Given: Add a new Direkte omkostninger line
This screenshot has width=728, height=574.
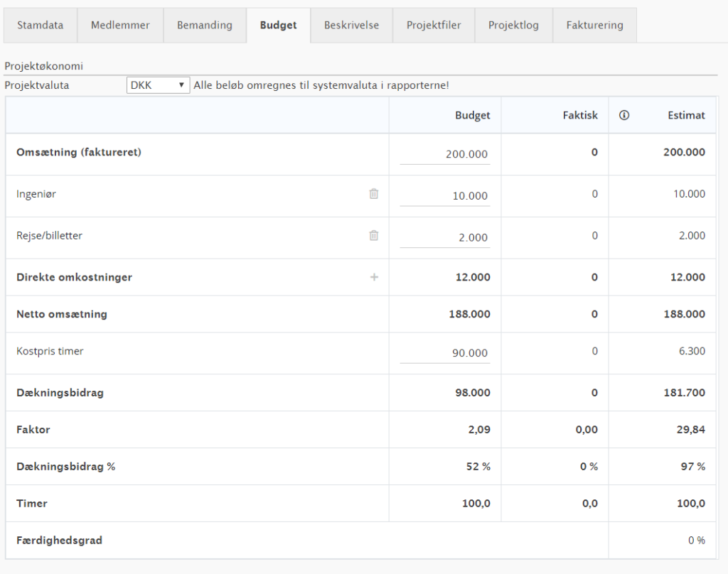Looking at the screenshot, I should [x=374, y=278].
